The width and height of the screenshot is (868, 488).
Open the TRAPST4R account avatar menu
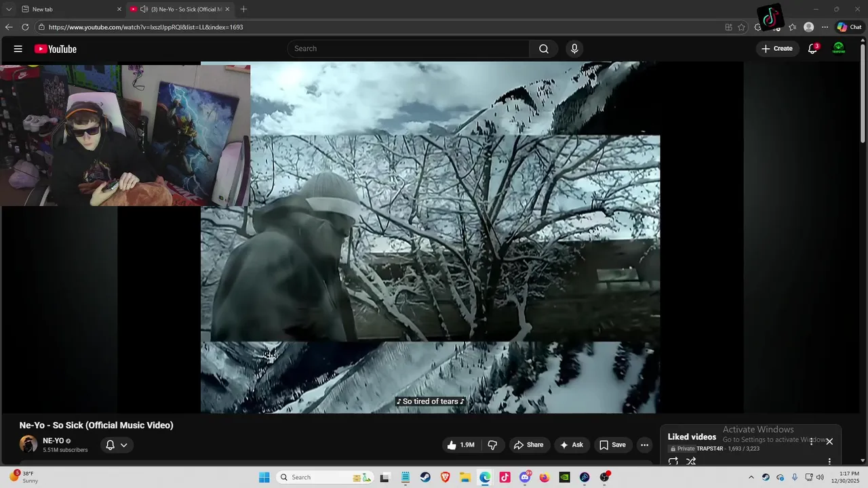click(839, 49)
